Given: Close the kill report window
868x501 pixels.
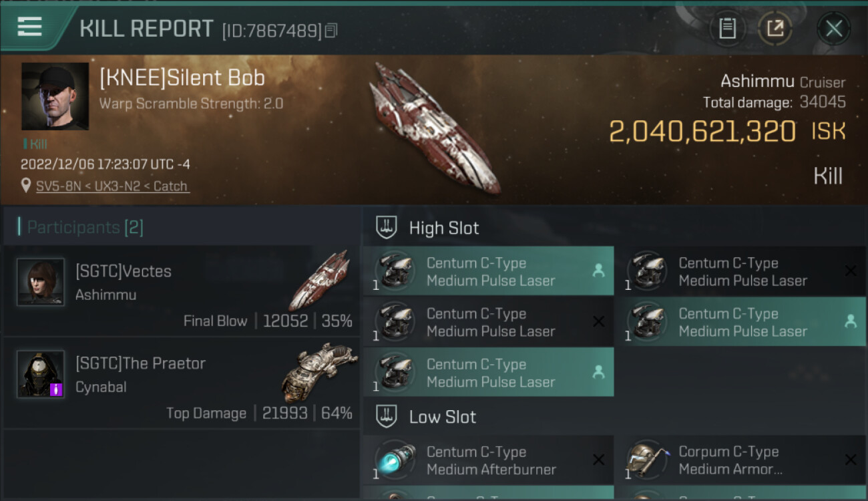Looking at the screenshot, I should [833, 29].
